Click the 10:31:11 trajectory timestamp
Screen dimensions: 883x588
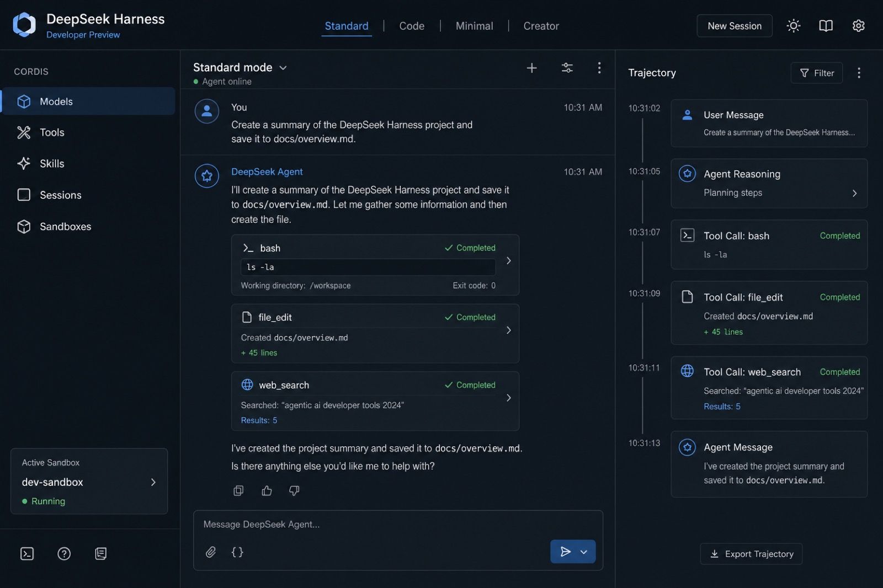644,368
